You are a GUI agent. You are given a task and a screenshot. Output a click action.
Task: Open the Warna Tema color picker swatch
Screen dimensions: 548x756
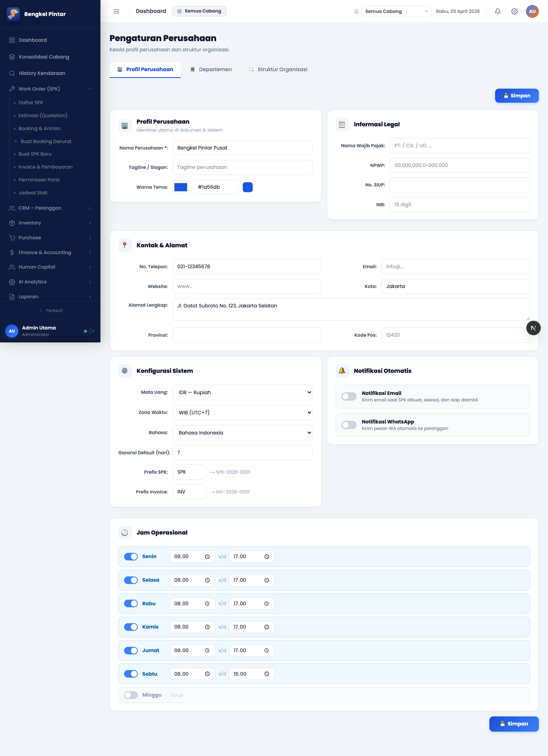point(181,187)
